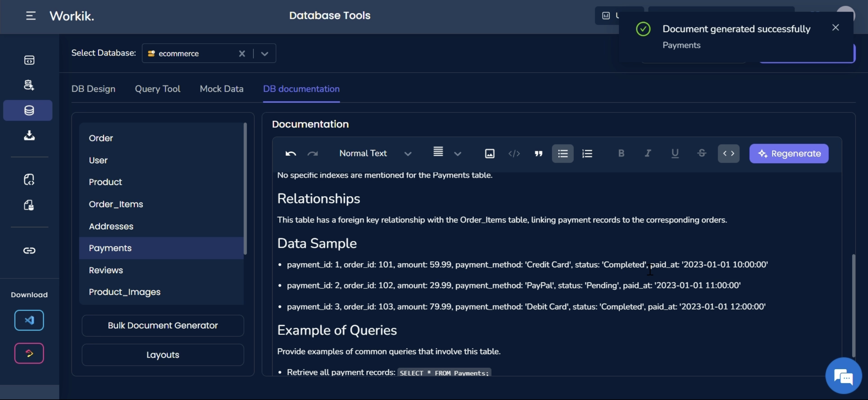
Task: Select the Order table
Action: pos(161,138)
